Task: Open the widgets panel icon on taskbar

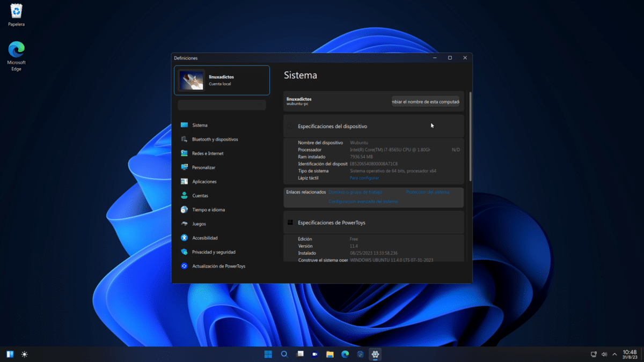Action: (10, 354)
